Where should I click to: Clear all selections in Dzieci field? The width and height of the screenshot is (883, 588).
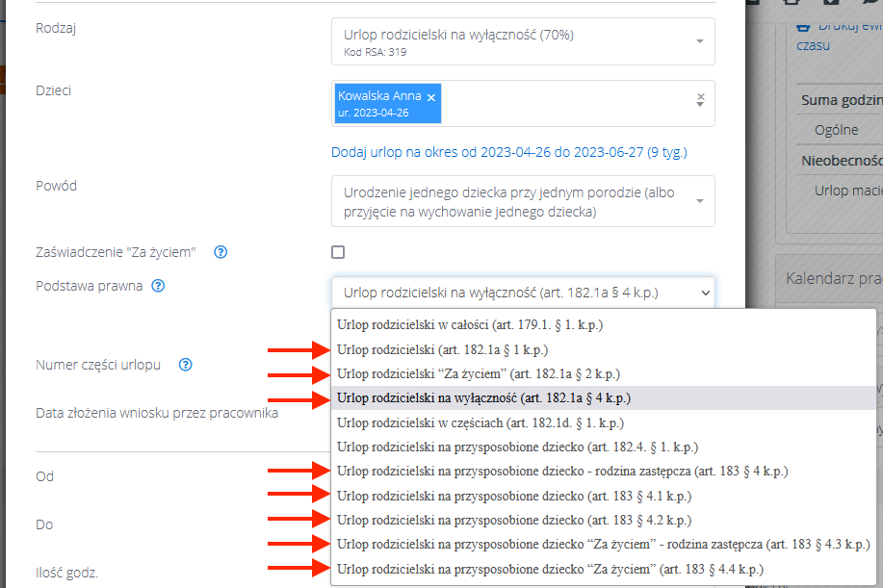tap(701, 97)
